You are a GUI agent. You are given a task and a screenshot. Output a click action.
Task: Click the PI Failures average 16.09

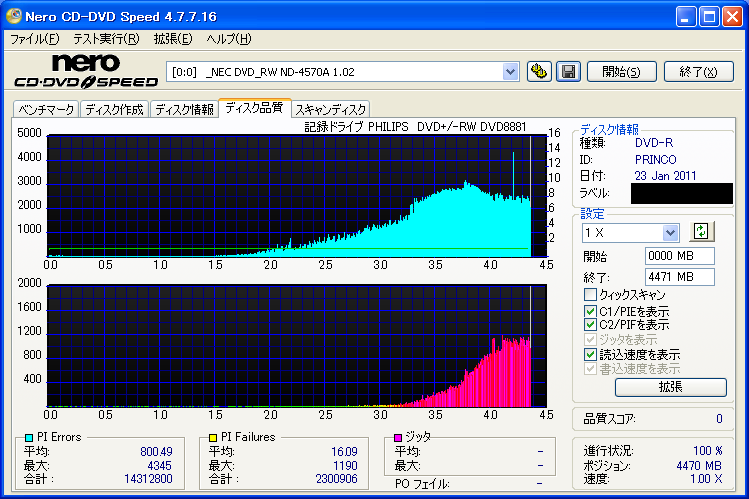[344, 451]
